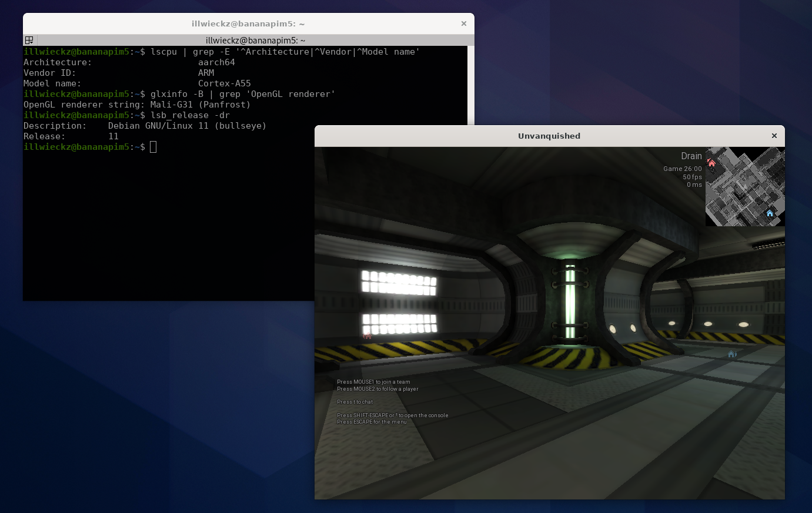Click the Unvanquished window title
812x513 pixels.
(549, 136)
